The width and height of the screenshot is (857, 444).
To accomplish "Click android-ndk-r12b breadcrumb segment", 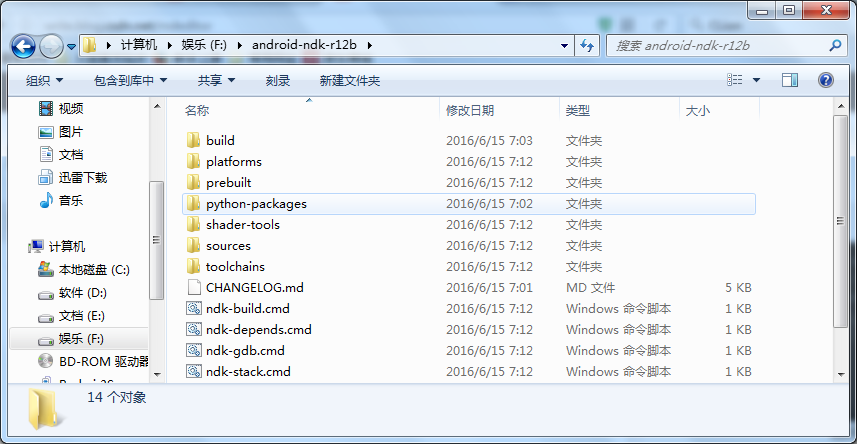I will [x=304, y=45].
